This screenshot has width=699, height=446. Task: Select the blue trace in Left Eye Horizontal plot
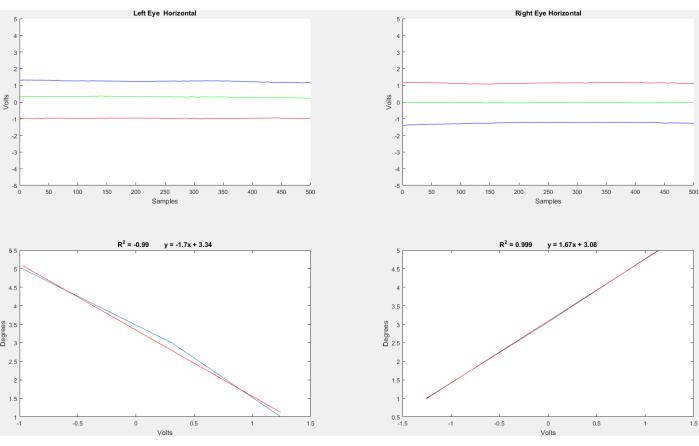(x=165, y=81)
